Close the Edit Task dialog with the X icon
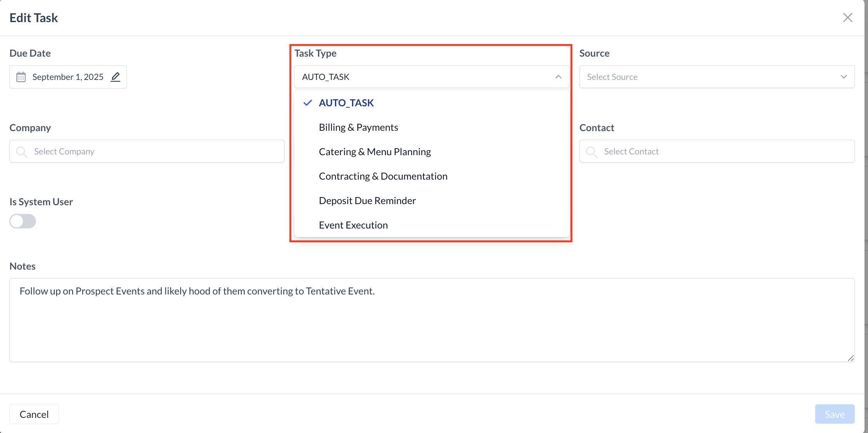The width and height of the screenshot is (868, 433). [847, 17]
